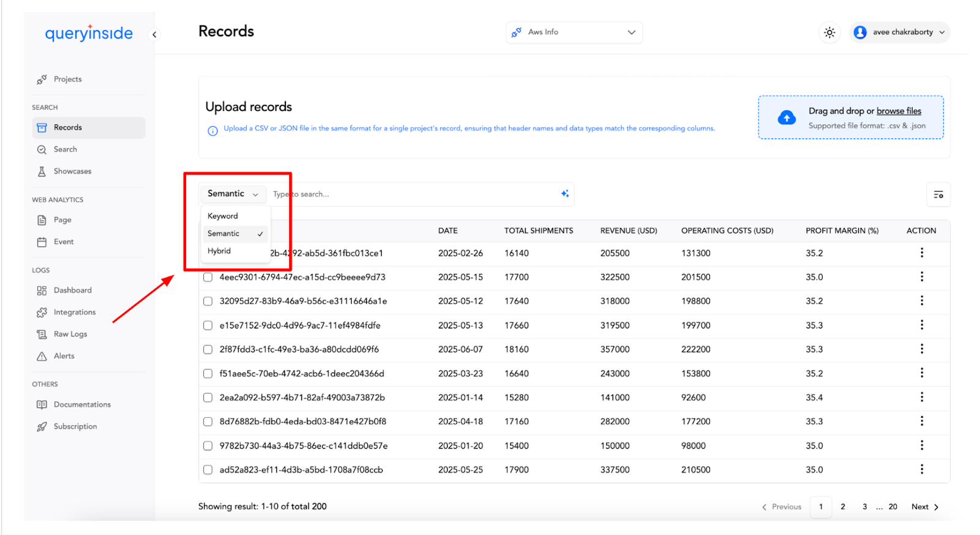Click the TOTAL SHIPMENTS column header
980x535 pixels.
(538, 231)
